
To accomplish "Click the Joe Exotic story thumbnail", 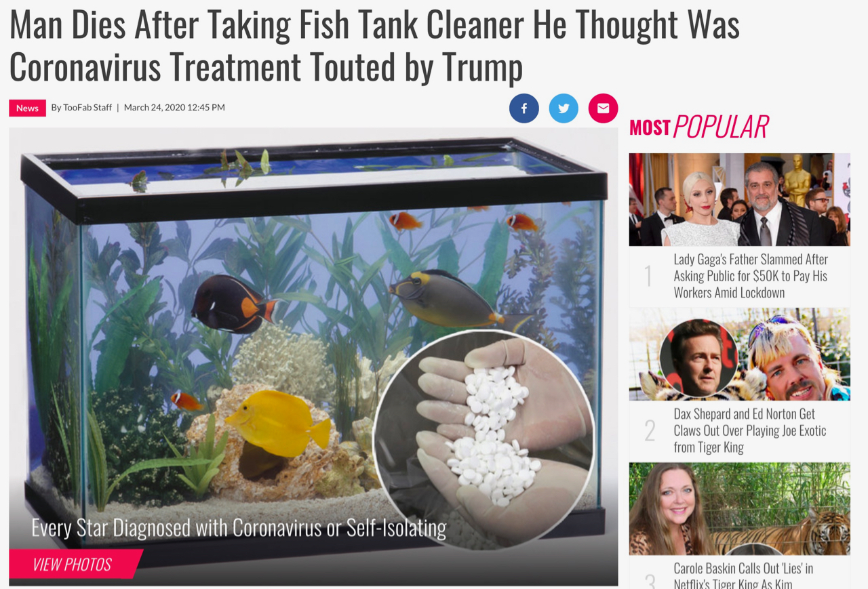I will (739, 354).
